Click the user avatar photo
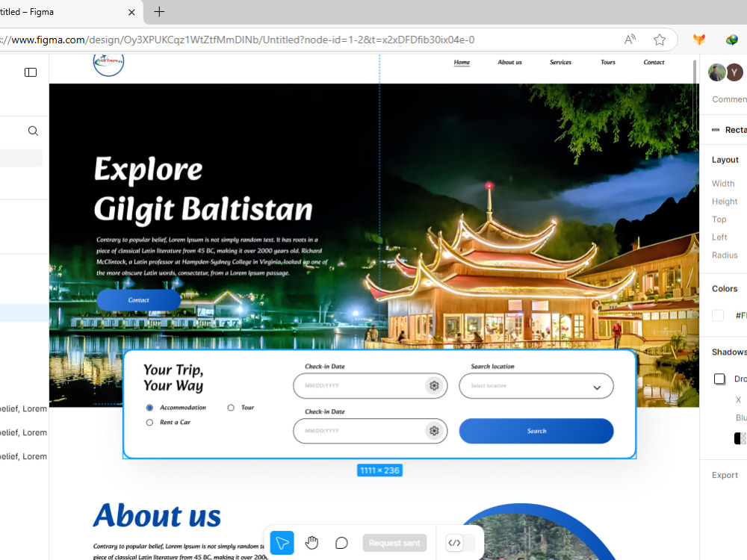 (x=716, y=72)
